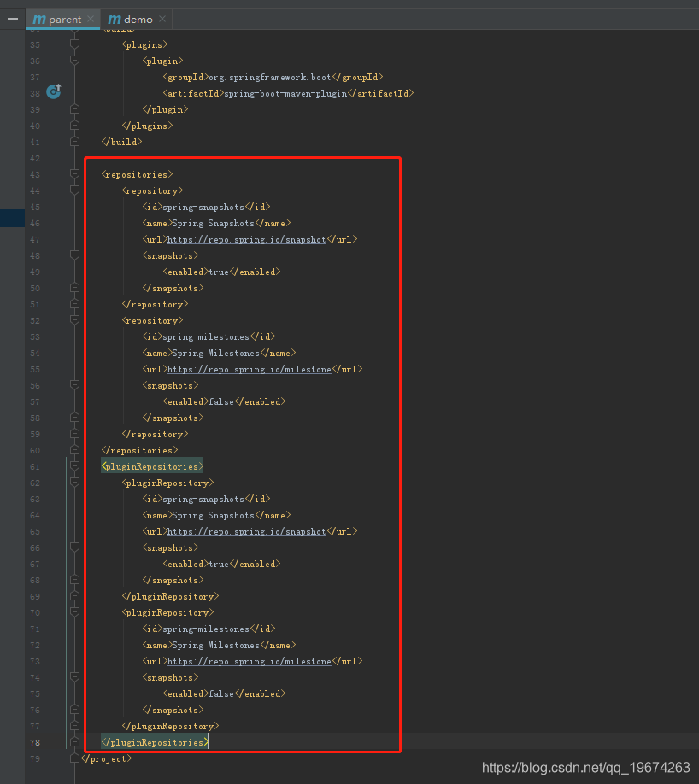Collapse the snapshots block on line 48
Image resolution: width=699 pixels, height=784 pixels.
coord(74,255)
